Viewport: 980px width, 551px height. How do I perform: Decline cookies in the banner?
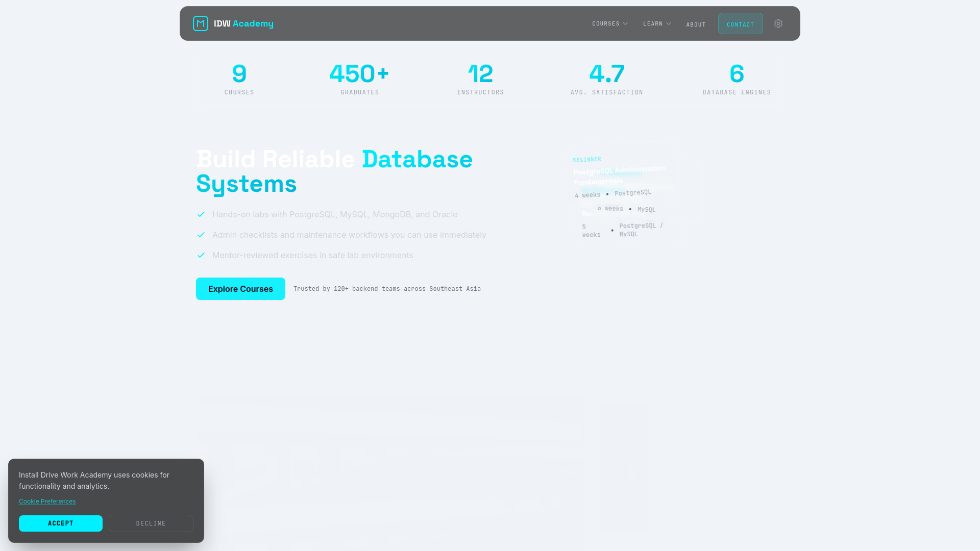(151, 523)
